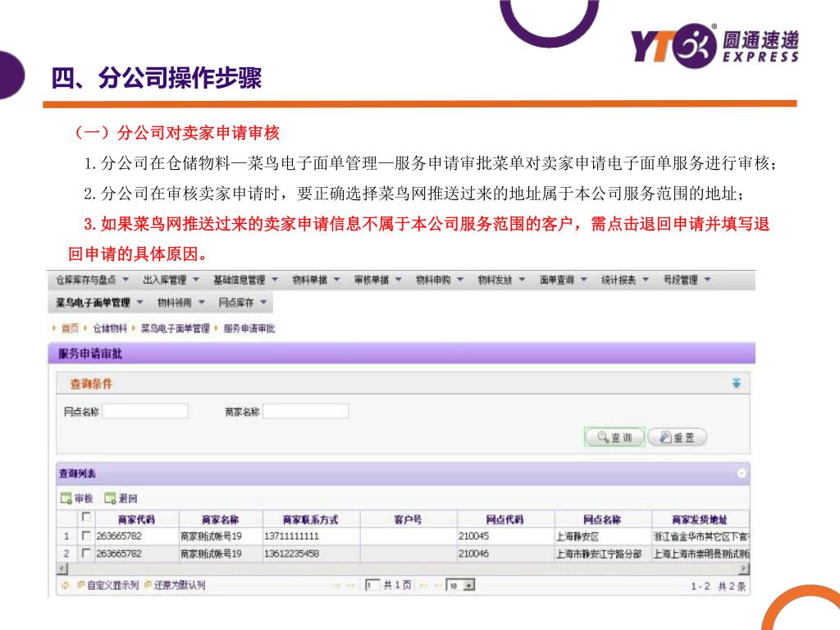840x630 pixels.
Task: Click the 退回 return icon button
Action: pos(121,499)
